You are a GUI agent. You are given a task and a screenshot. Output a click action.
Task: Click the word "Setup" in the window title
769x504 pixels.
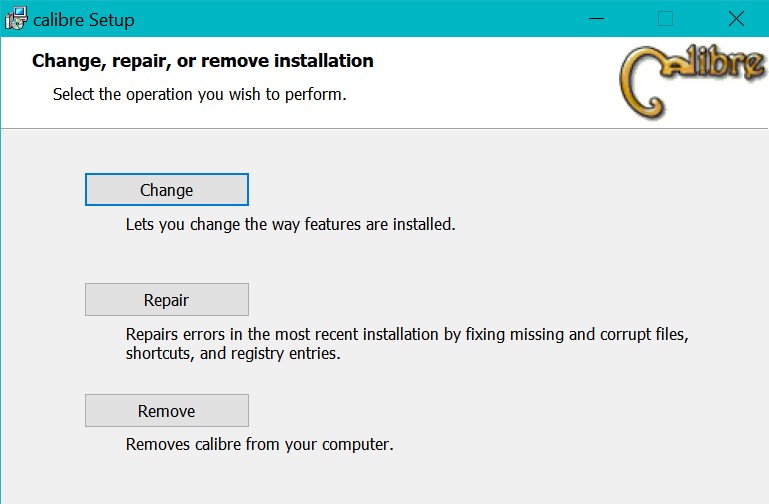[x=111, y=20]
